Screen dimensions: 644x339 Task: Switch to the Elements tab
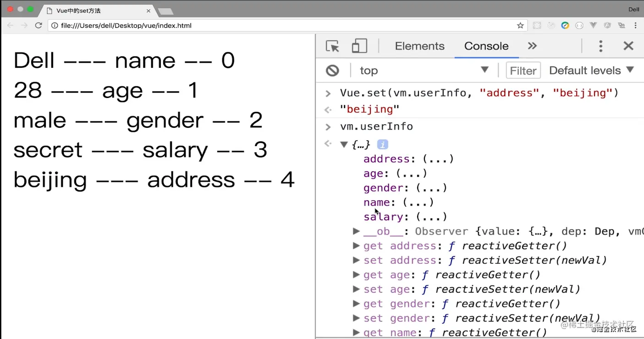pyautogui.click(x=419, y=46)
